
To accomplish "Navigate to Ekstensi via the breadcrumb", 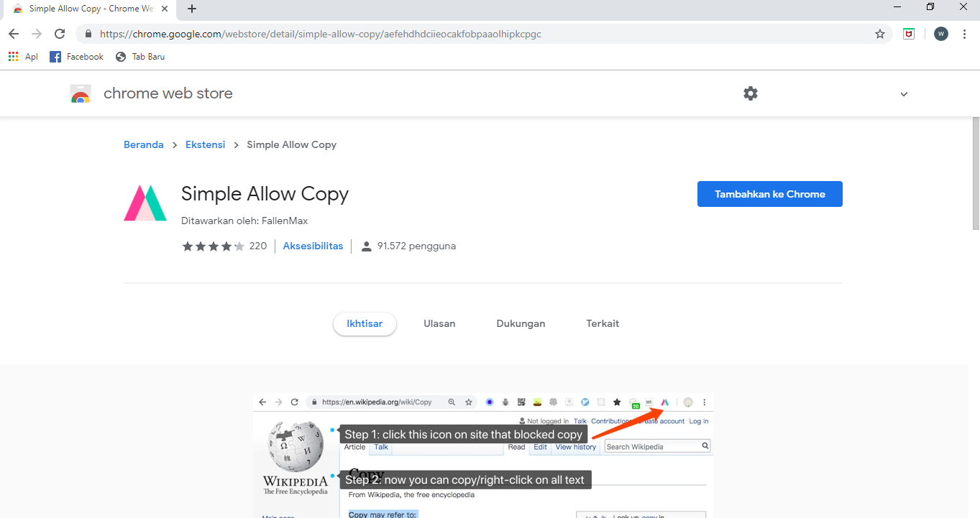I will click(205, 144).
